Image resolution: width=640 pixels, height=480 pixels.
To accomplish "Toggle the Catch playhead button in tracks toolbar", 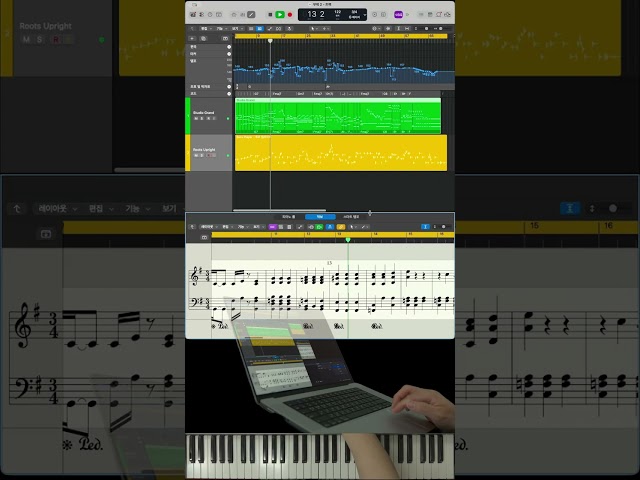I will pyautogui.click(x=289, y=29).
